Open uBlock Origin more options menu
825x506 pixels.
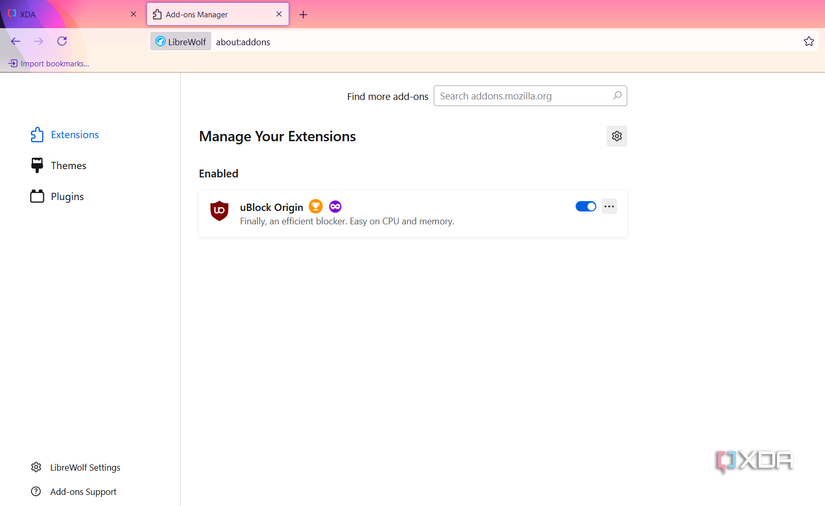pos(609,206)
